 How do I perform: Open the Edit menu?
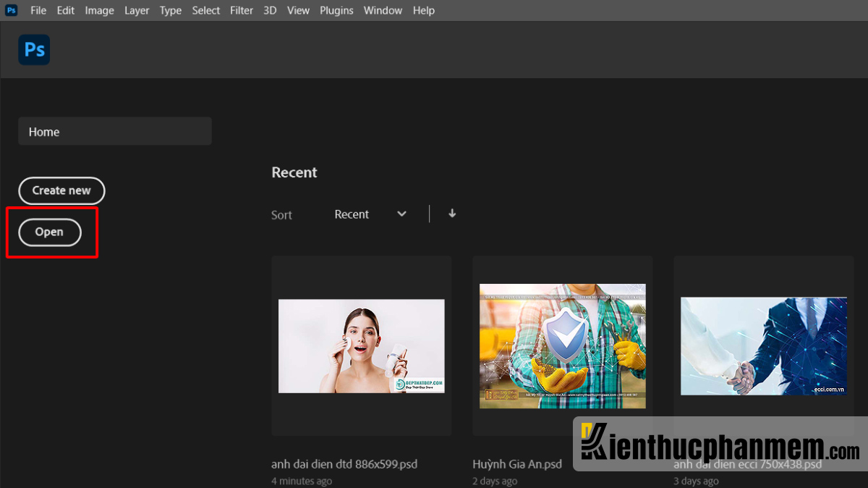66,10
